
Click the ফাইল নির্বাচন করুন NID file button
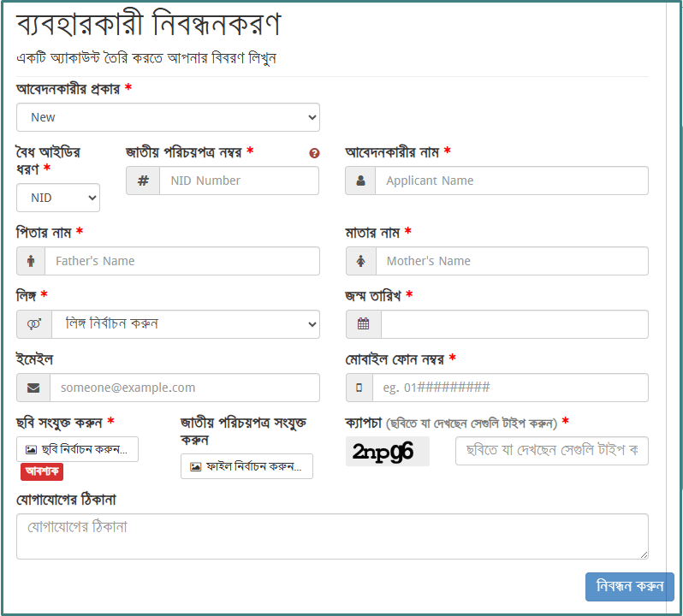click(246, 466)
